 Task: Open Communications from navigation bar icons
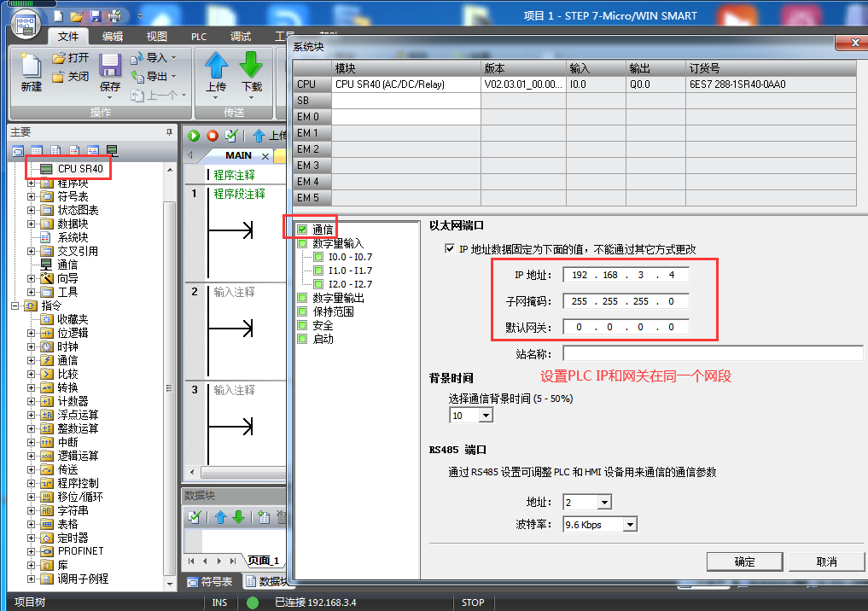[112, 150]
